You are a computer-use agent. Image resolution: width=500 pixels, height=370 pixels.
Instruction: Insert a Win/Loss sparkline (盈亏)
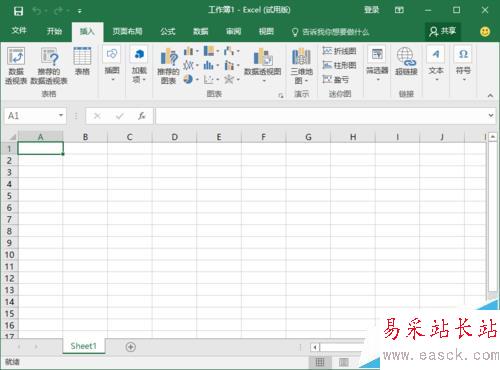[x=336, y=79]
